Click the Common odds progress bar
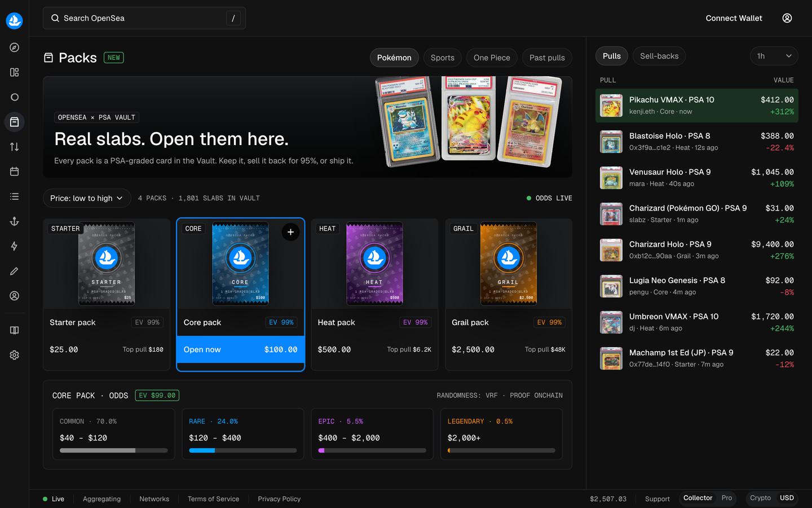Viewport: 812px width, 508px height. tap(114, 450)
